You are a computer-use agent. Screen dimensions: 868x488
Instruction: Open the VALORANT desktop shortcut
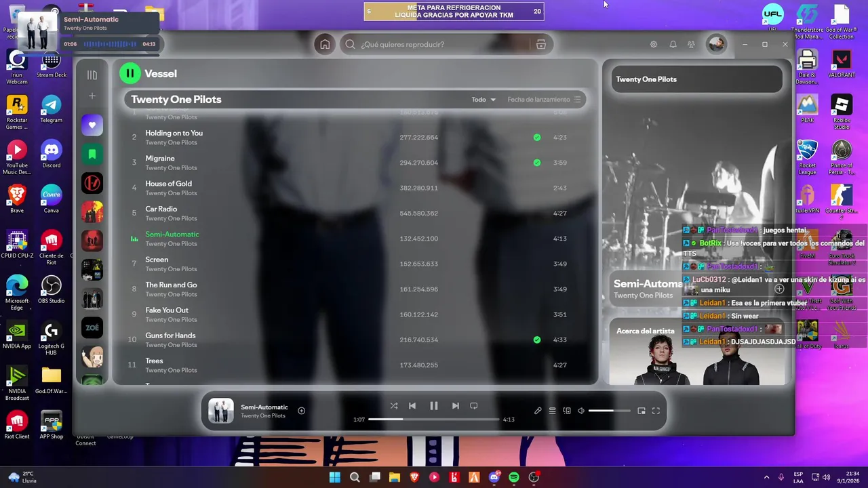[x=842, y=64]
